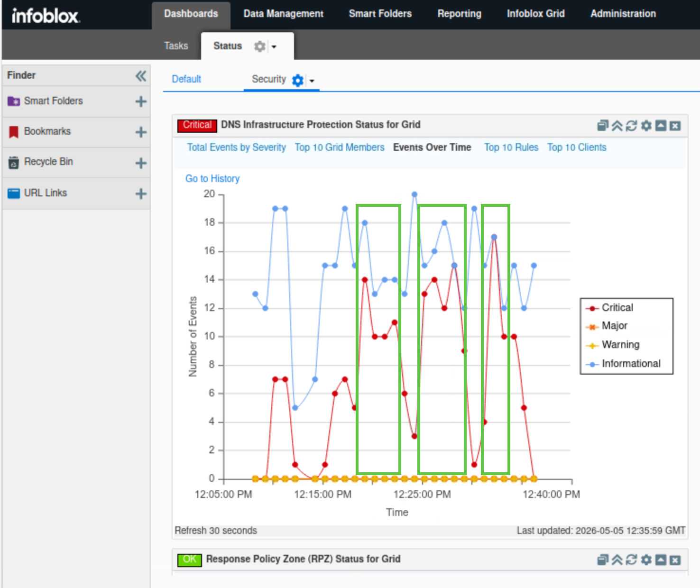This screenshot has height=588, width=700.
Task: Open the Security dashboard gear icon
Action: [x=298, y=80]
